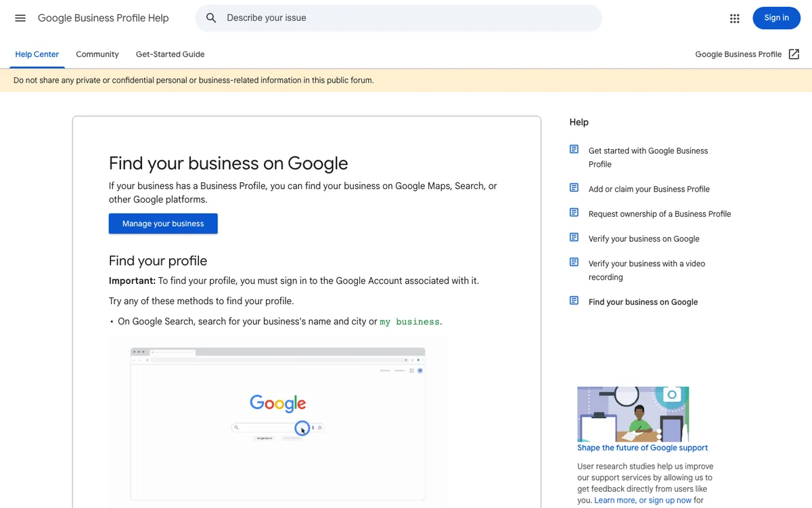Viewport: 812px width, 508px height.
Task: Open Verify your business on Google article
Action: tap(644, 239)
